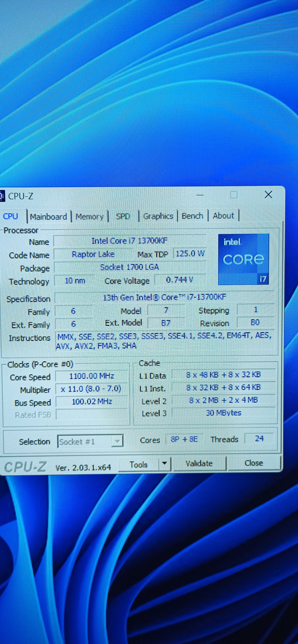The width and height of the screenshot is (298, 644).
Task: Select the SPD tab
Action: pyautogui.click(x=123, y=216)
